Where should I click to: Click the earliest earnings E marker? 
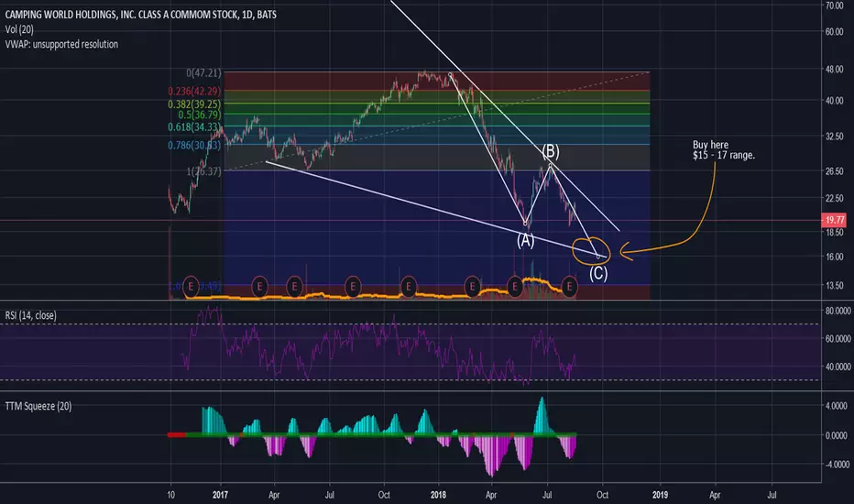tap(191, 286)
